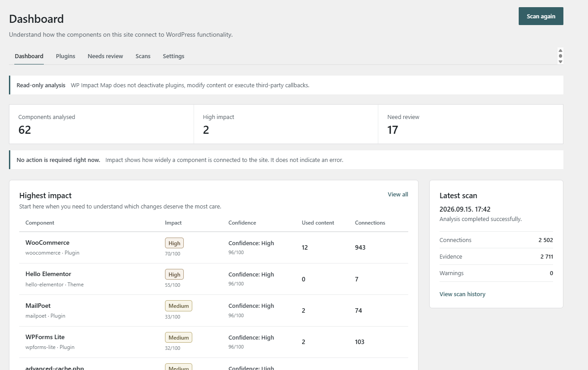Click the Medium badge in the WPForms Lite row
The height and width of the screenshot is (370, 588).
[x=178, y=337]
